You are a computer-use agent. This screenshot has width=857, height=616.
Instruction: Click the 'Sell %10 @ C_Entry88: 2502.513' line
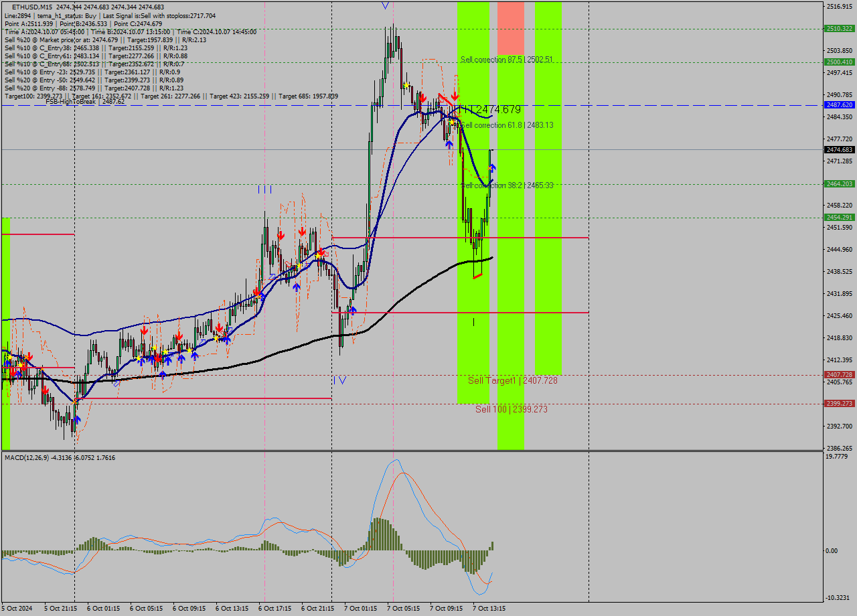click(94, 64)
